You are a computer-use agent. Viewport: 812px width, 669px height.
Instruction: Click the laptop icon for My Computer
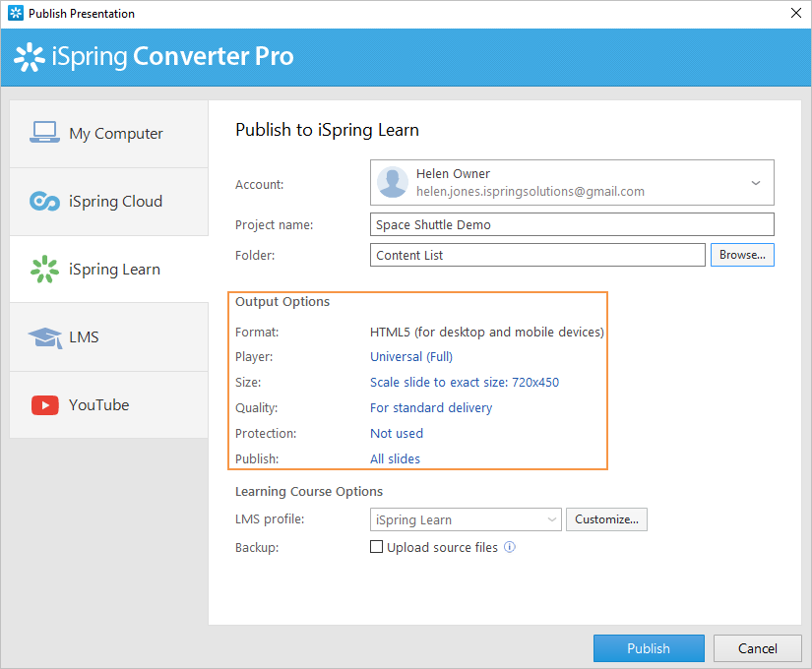click(44, 133)
